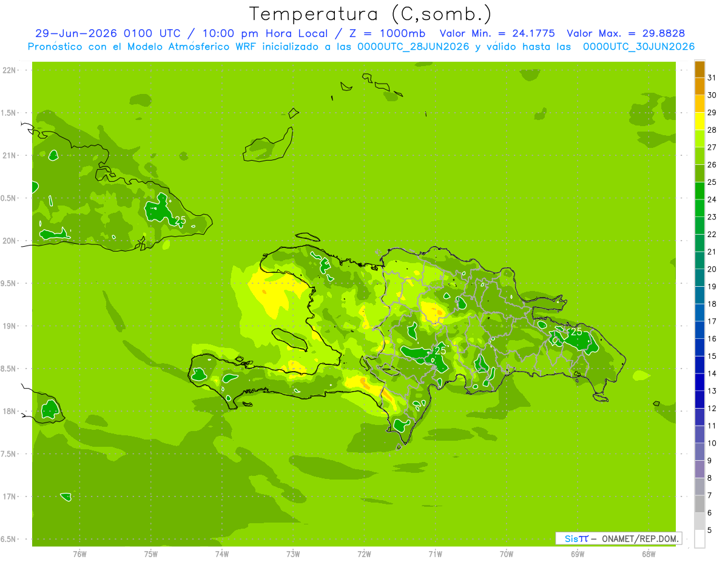
Task: Click legend value 28 on the color bar
Action: (712, 130)
